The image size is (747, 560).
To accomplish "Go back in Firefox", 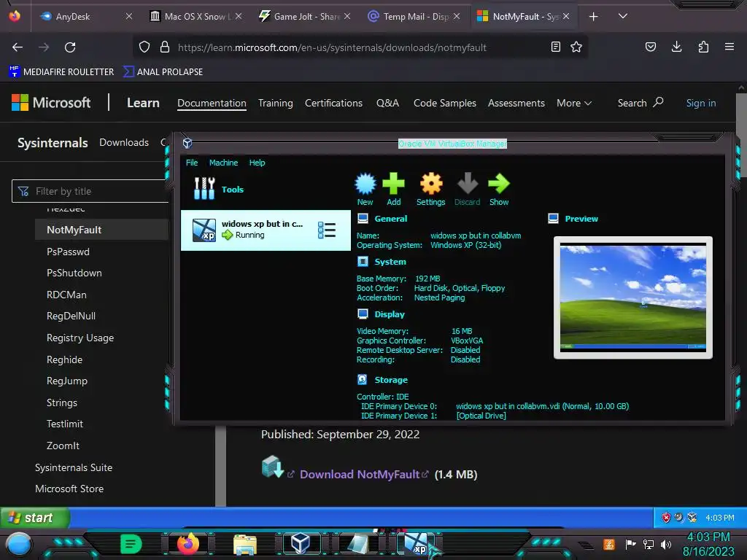I will click(x=18, y=47).
